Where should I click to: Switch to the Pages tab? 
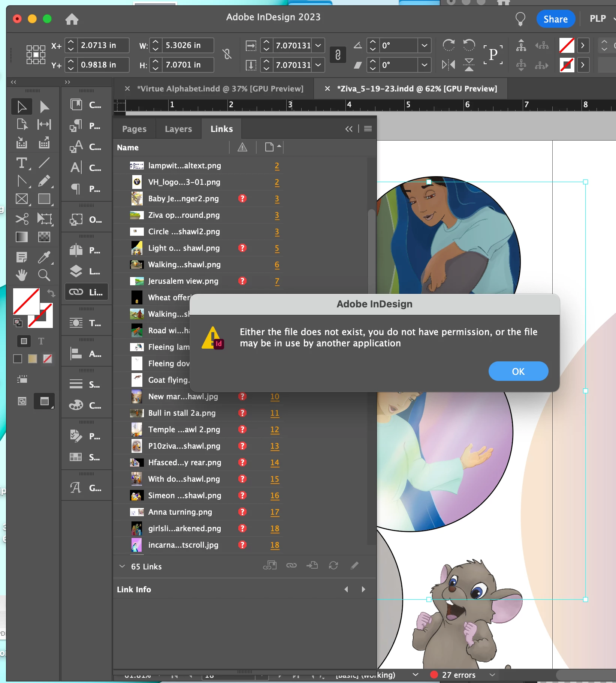point(134,129)
